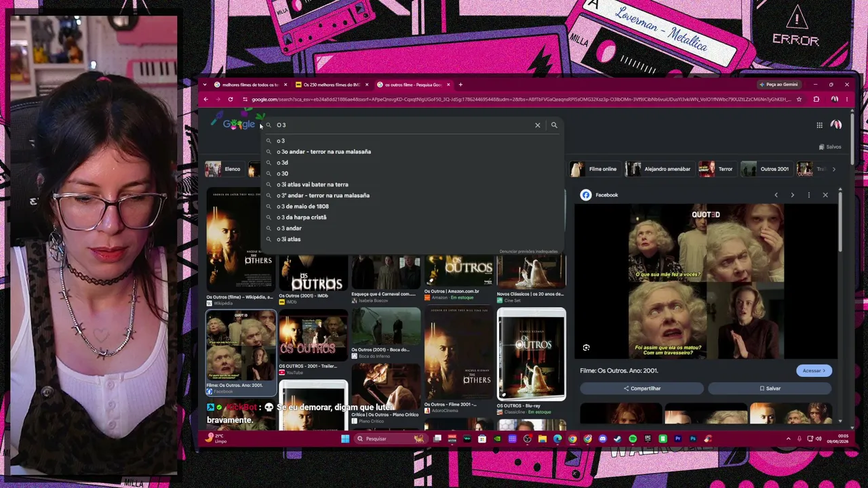The width and height of the screenshot is (868, 488).
Task: Open the Chrome three-dot menu
Action: [846, 99]
